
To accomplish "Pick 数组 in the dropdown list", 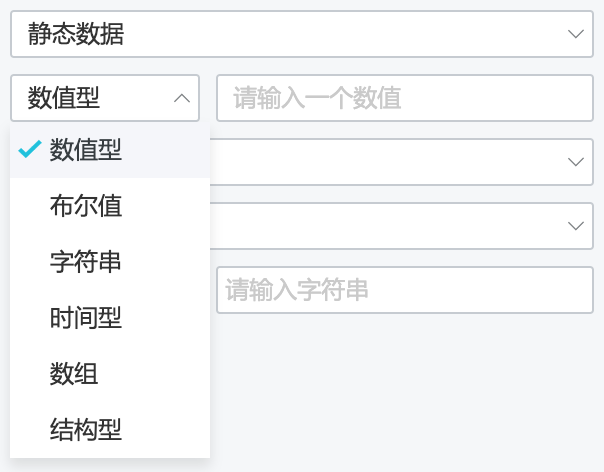I will click(110, 373).
